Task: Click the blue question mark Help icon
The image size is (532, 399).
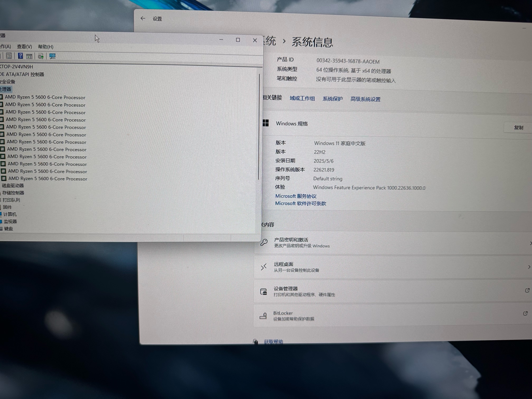Action: [20, 56]
